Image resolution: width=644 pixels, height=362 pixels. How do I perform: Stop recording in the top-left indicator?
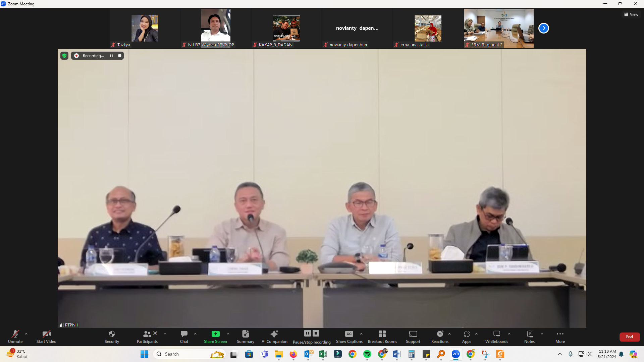tap(120, 56)
